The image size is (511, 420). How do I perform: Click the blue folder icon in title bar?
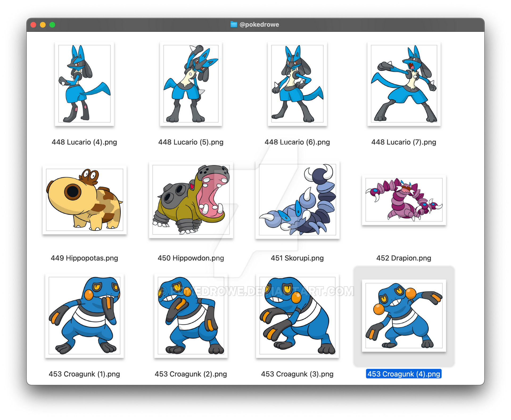coord(234,24)
